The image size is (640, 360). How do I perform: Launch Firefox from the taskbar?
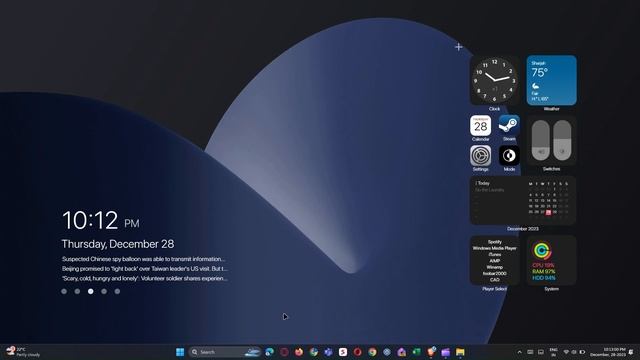[299, 352]
